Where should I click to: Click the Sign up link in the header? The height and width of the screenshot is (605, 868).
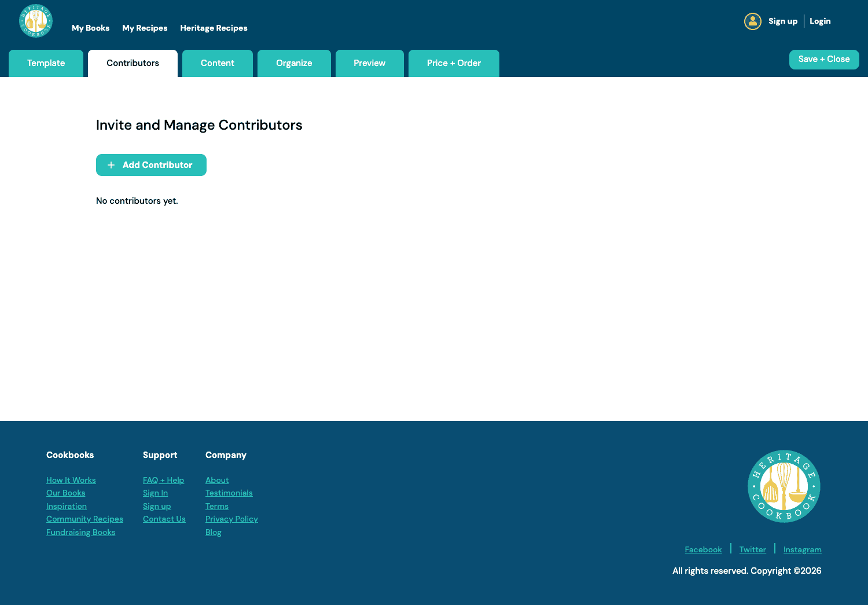tap(783, 21)
